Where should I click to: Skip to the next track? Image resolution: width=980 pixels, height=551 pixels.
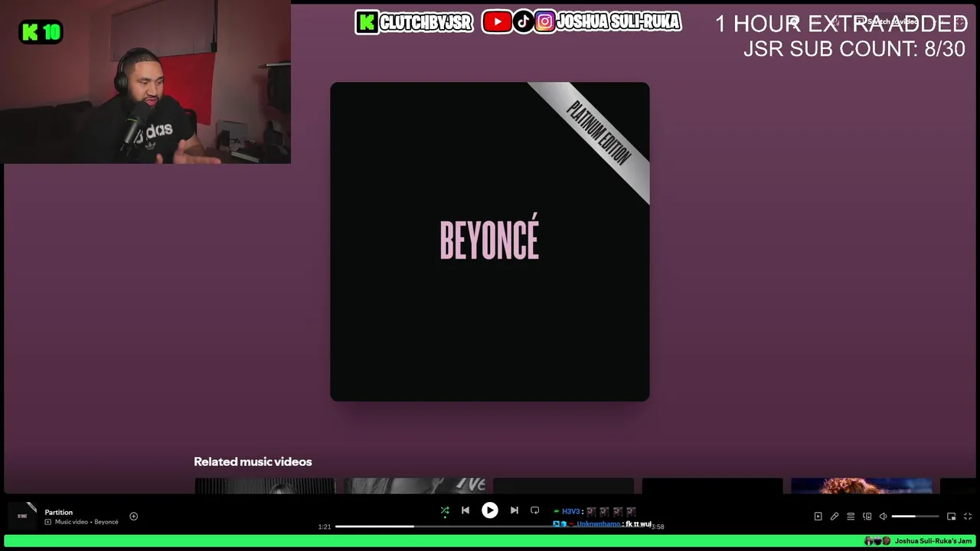tap(514, 510)
